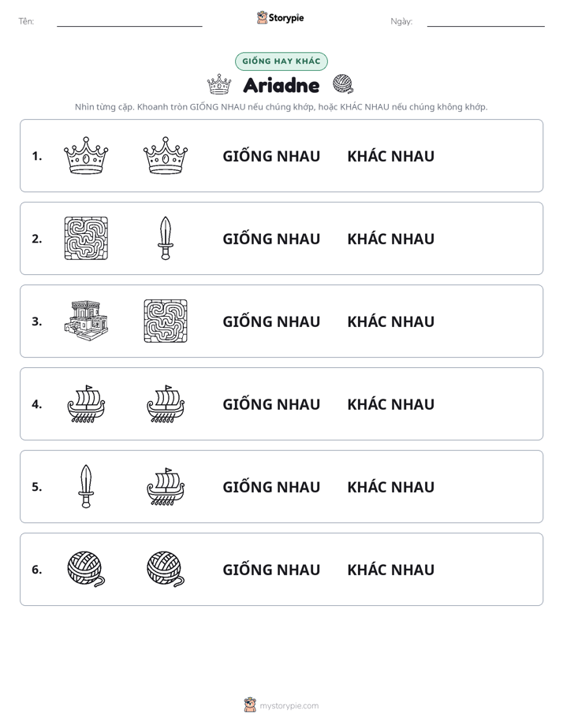This screenshot has width=563, height=728.
Task: Click the first yarn ball in row 6
Action: pos(87,569)
